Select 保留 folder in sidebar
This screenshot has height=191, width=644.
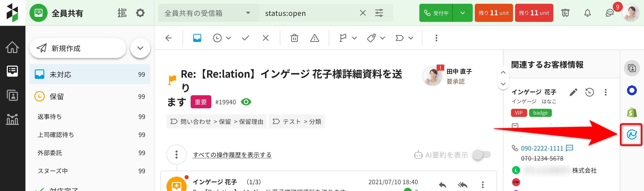tap(90, 97)
